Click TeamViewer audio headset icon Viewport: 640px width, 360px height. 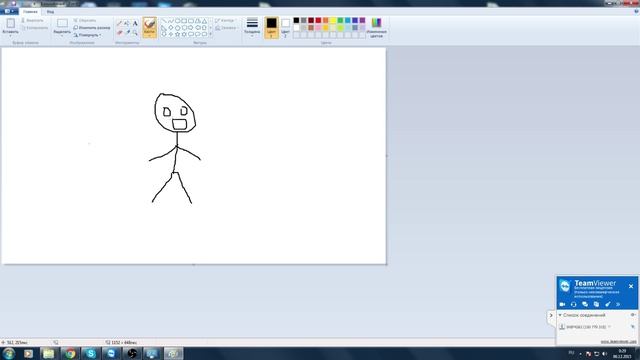[x=573, y=304]
